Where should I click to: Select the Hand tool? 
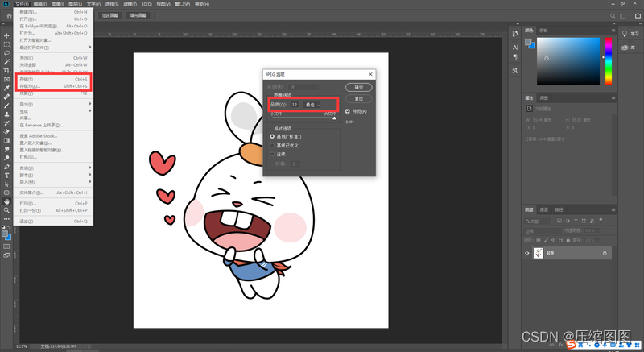pos(6,201)
